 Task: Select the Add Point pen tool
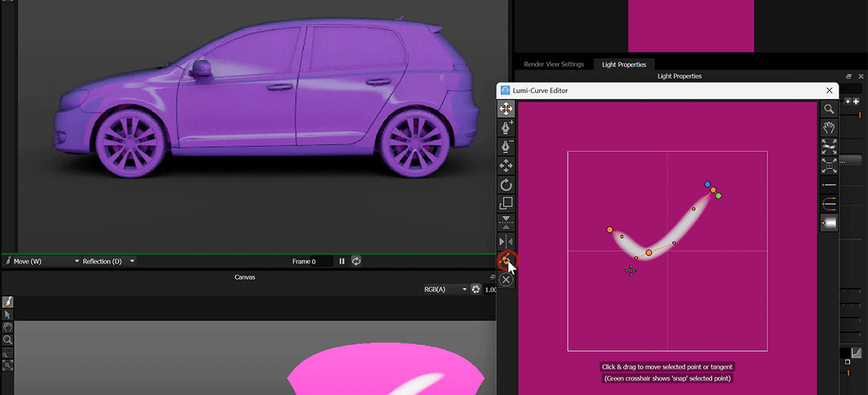coord(506,128)
